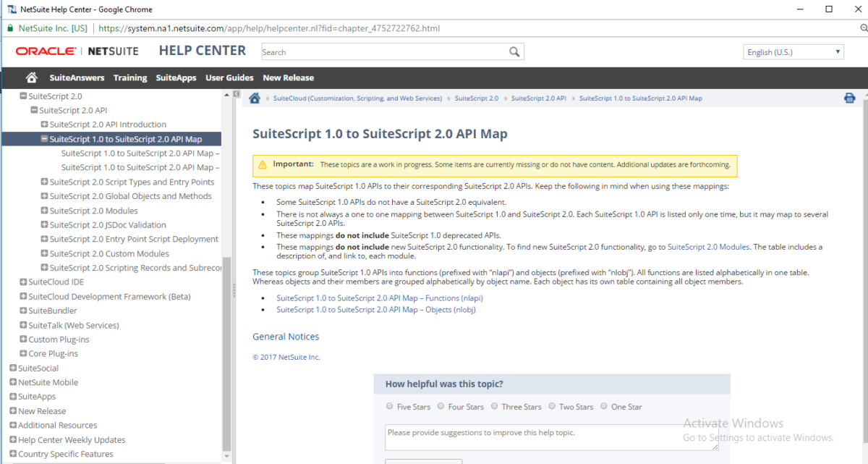Select the Five Stars rating
The image size is (868, 464).
pos(390,406)
